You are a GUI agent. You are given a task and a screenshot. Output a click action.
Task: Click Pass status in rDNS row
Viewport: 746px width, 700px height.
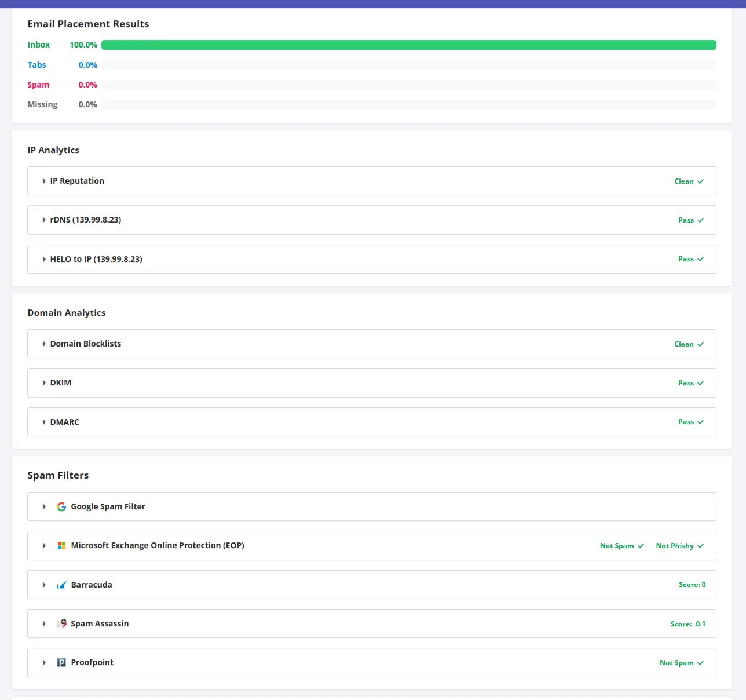click(686, 220)
